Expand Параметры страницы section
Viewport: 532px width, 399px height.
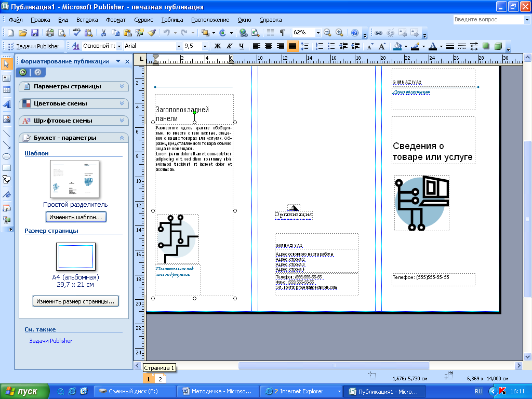coord(74,86)
